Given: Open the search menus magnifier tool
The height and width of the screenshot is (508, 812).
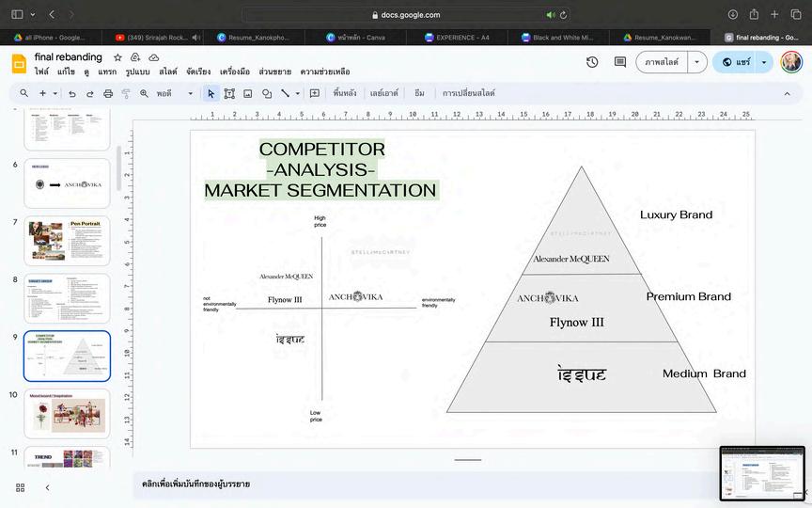Looking at the screenshot, I should [x=23, y=93].
